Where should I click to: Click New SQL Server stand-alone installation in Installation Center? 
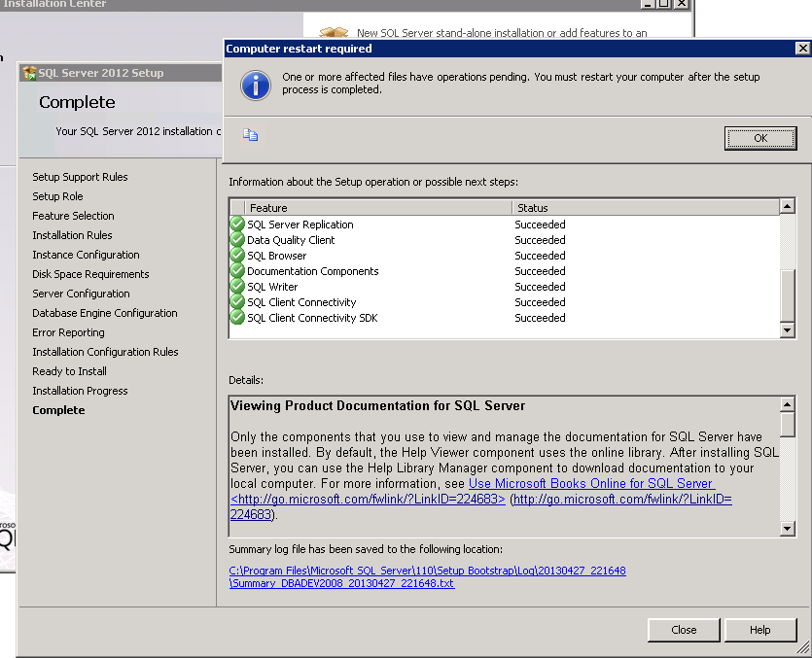(x=502, y=33)
